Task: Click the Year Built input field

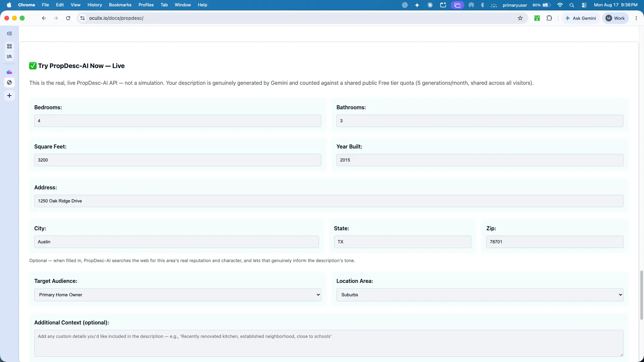Action: click(480, 160)
